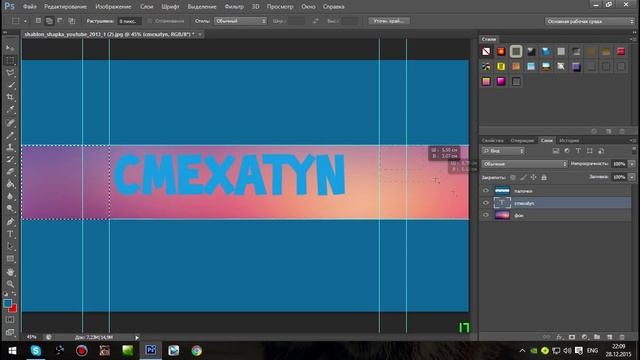Select the Healing Brush tool
Screen dimensions: 640x360
point(10,122)
